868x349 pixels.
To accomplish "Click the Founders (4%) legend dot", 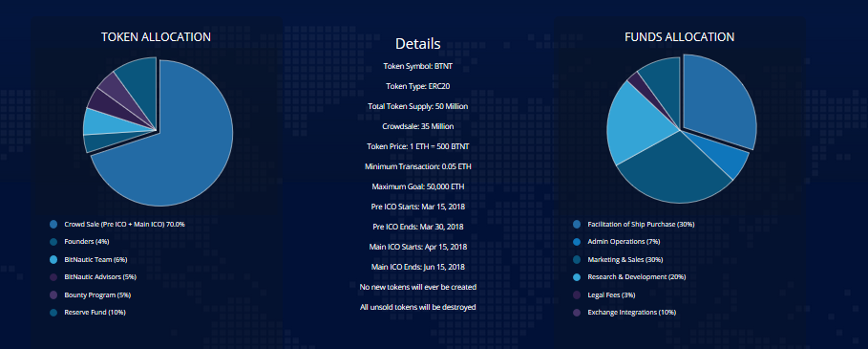I will point(53,242).
